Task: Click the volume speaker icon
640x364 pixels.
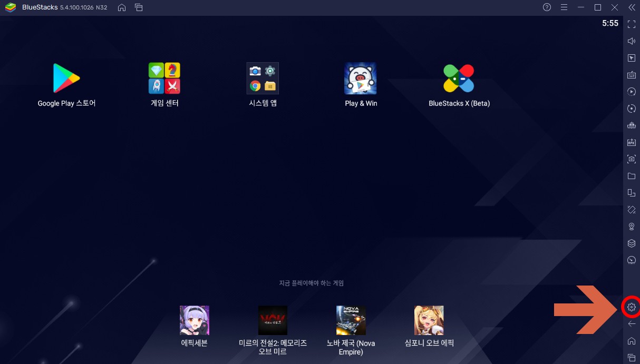Action: 632,41
